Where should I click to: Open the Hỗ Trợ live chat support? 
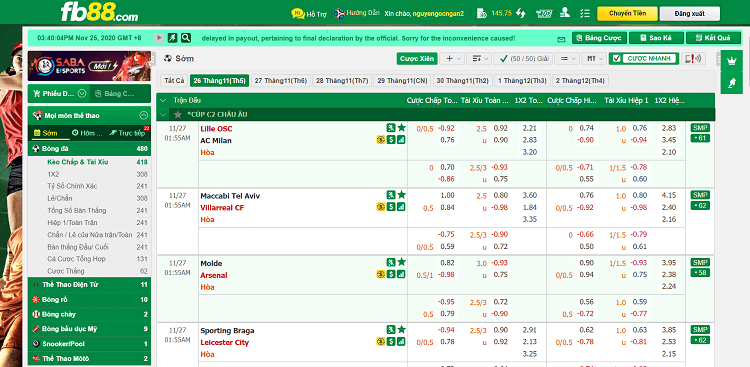pyautogui.click(x=309, y=13)
